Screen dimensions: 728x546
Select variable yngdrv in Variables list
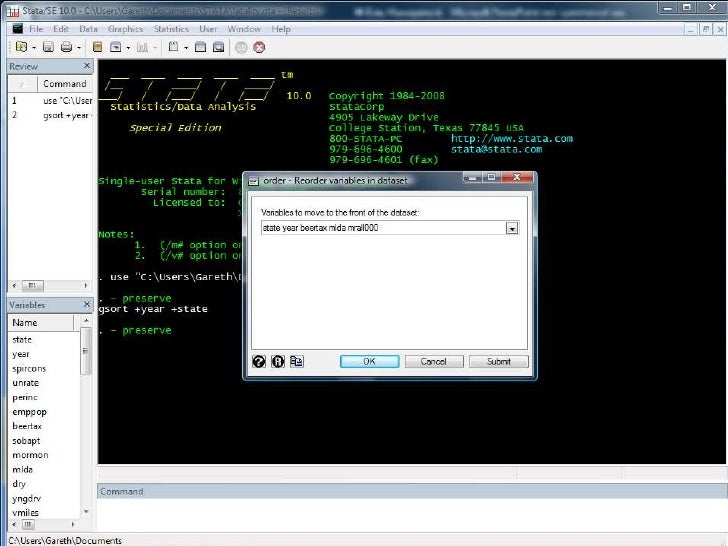26,499
